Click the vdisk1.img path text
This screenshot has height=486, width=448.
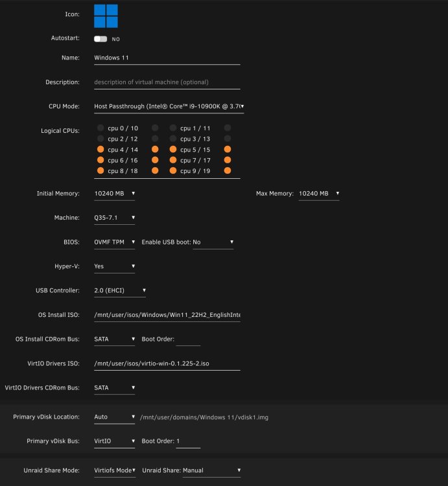pyautogui.click(x=204, y=417)
